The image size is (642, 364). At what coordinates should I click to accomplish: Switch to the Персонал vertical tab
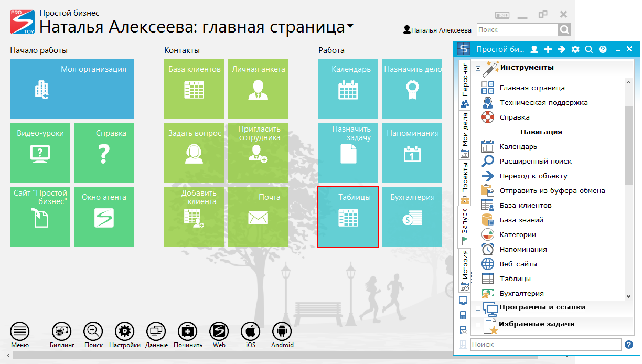click(x=464, y=85)
